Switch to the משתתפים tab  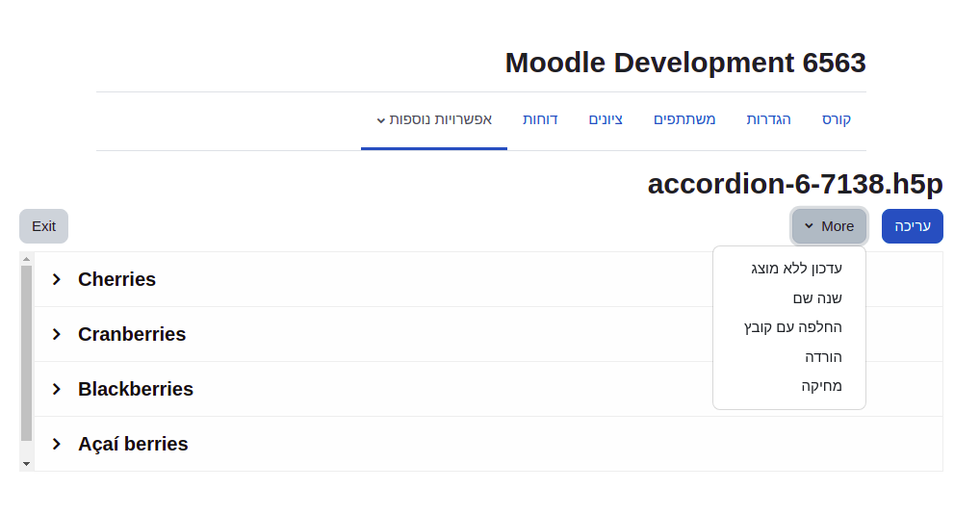pos(684,120)
